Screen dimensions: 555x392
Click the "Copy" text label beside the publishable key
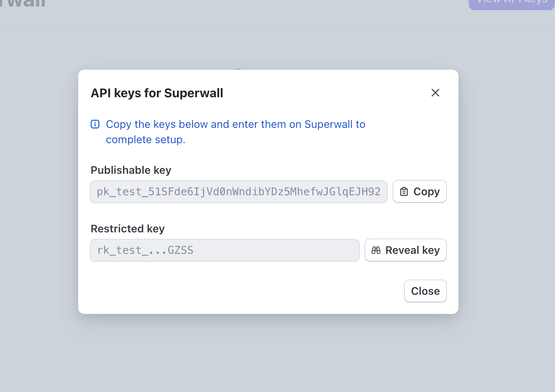coord(426,191)
